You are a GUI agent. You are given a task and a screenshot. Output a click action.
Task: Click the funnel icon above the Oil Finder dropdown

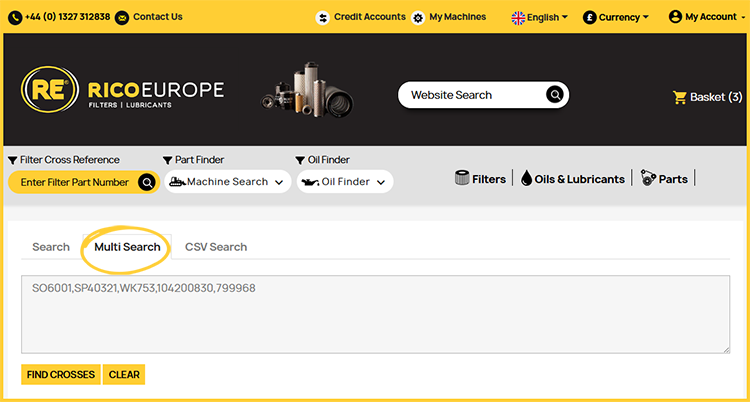tap(300, 160)
